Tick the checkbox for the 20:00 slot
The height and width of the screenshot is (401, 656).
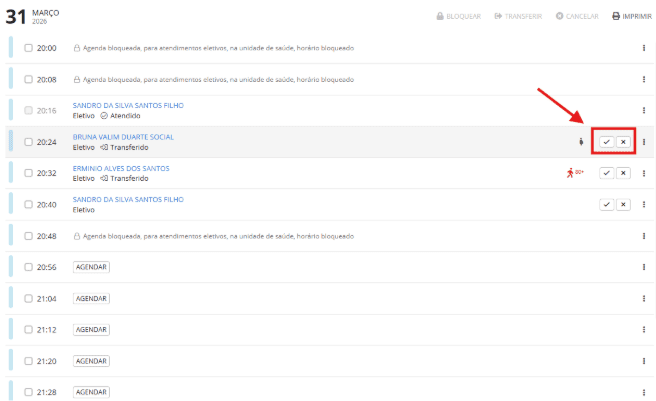point(29,48)
